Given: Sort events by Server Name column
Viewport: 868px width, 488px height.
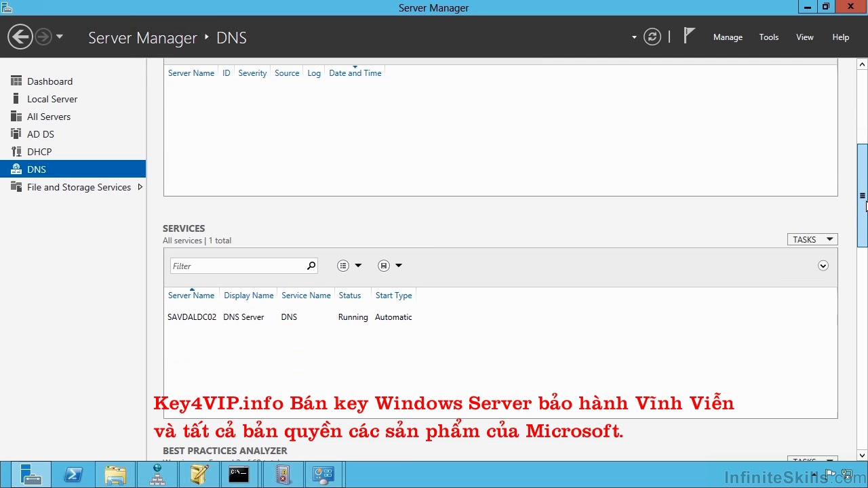Looking at the screenshot, I should 191,73.
